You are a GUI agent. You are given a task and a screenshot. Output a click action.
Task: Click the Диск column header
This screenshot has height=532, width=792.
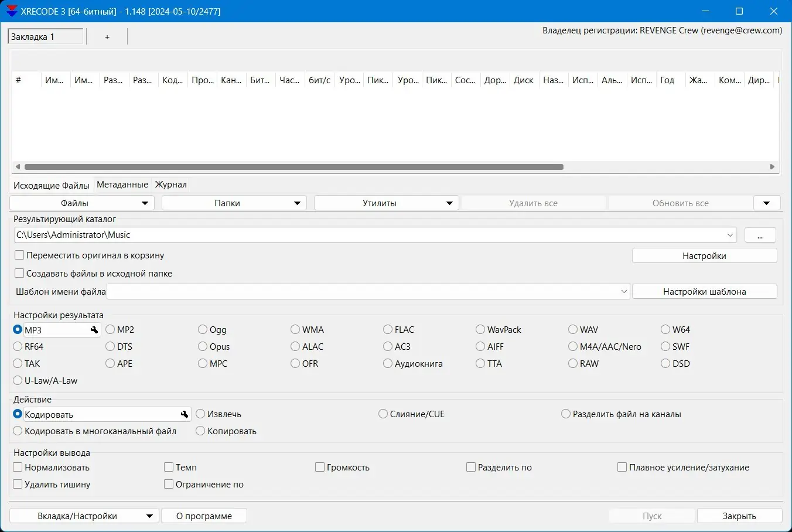pos(523,80)
